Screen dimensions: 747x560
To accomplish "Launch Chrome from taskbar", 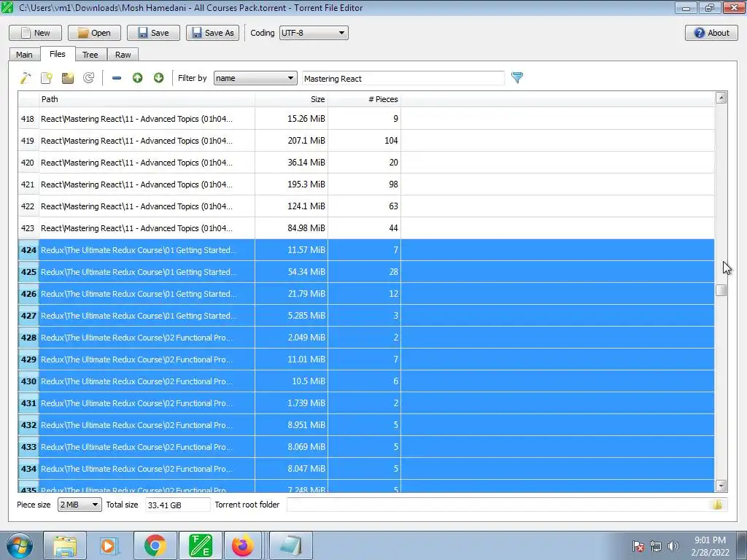I will [155, 545].
